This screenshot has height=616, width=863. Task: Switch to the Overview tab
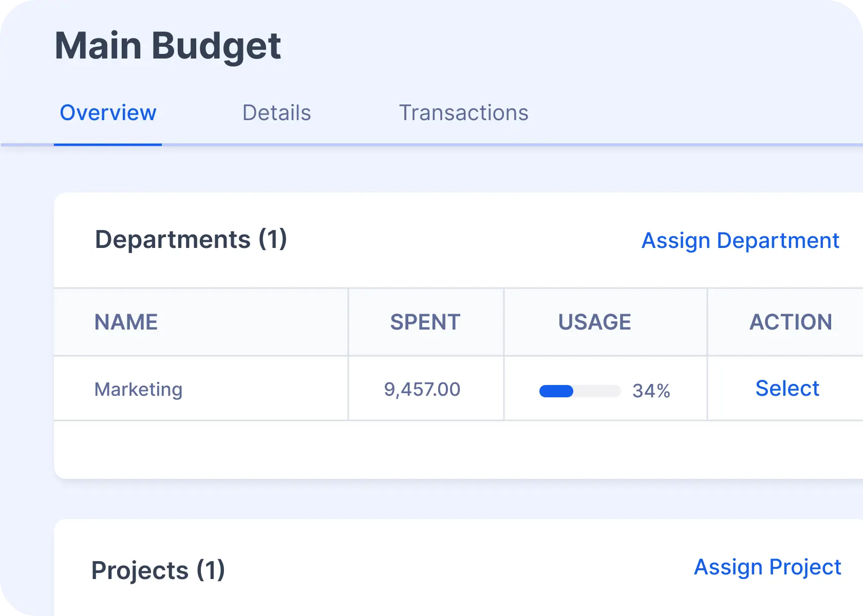[108, 113]
